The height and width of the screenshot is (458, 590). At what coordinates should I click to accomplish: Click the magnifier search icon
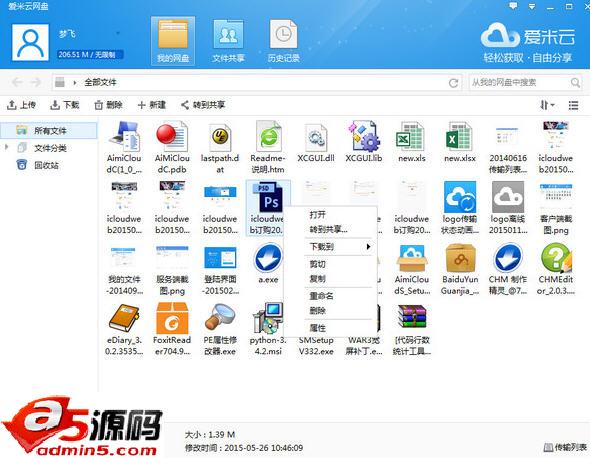pos(575,82)
